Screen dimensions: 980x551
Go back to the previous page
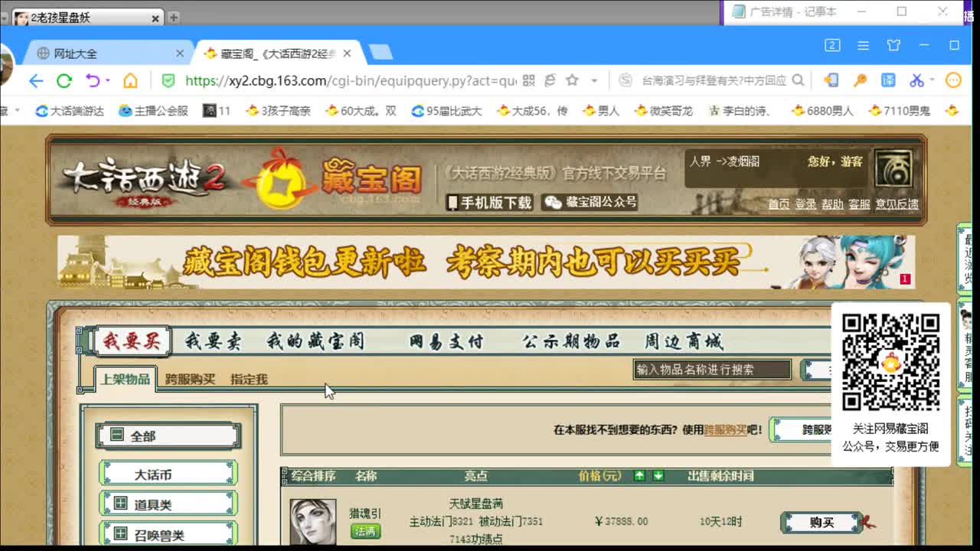click(36, 80)
